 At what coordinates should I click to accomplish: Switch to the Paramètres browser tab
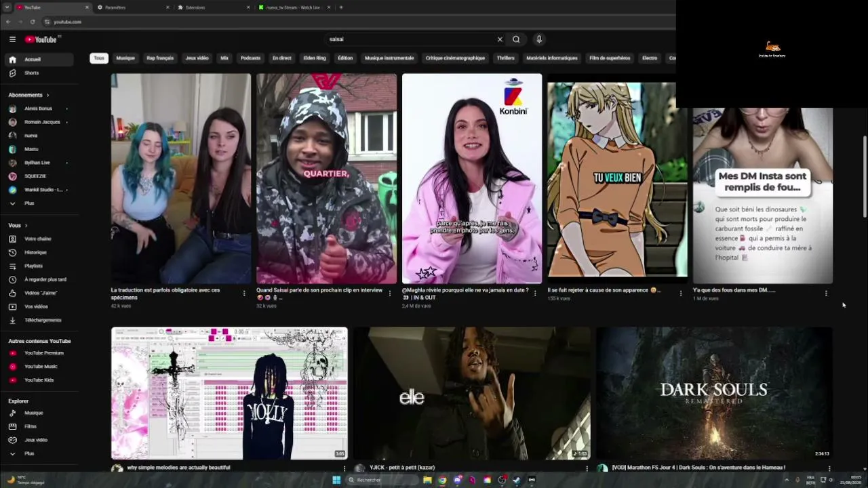pos(133,7)
